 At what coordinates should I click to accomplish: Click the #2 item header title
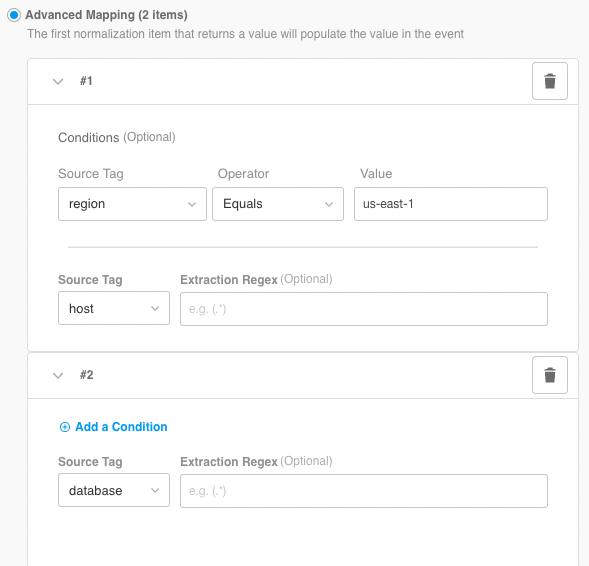[86, 375]
